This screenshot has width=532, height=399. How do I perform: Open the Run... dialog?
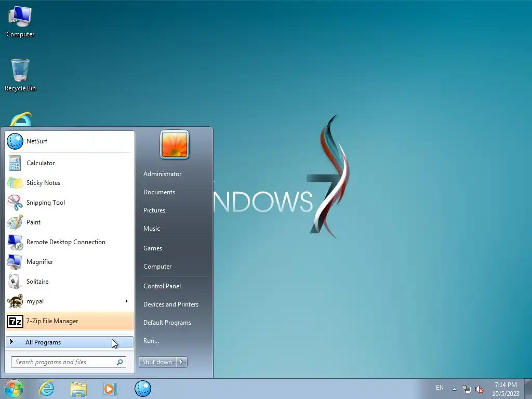point(151,341)
